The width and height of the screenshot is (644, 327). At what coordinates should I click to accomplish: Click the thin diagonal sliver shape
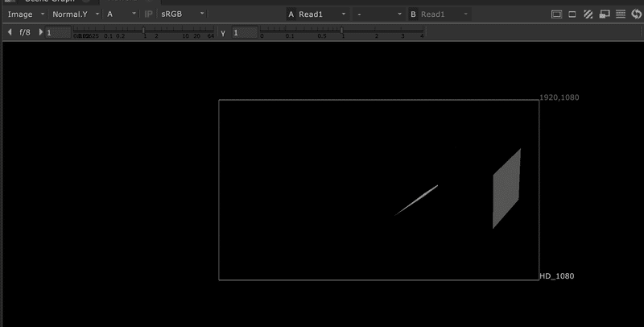(x=416, y=200)
